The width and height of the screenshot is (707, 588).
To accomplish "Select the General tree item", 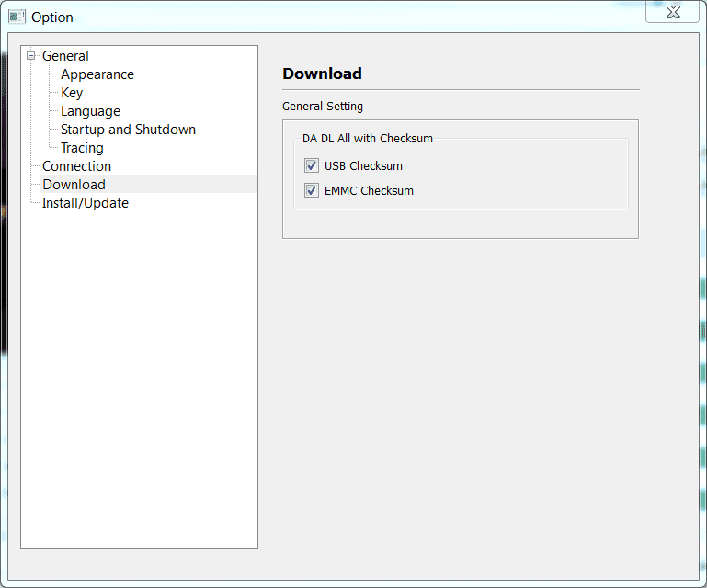I will click(x=65, y=56).
